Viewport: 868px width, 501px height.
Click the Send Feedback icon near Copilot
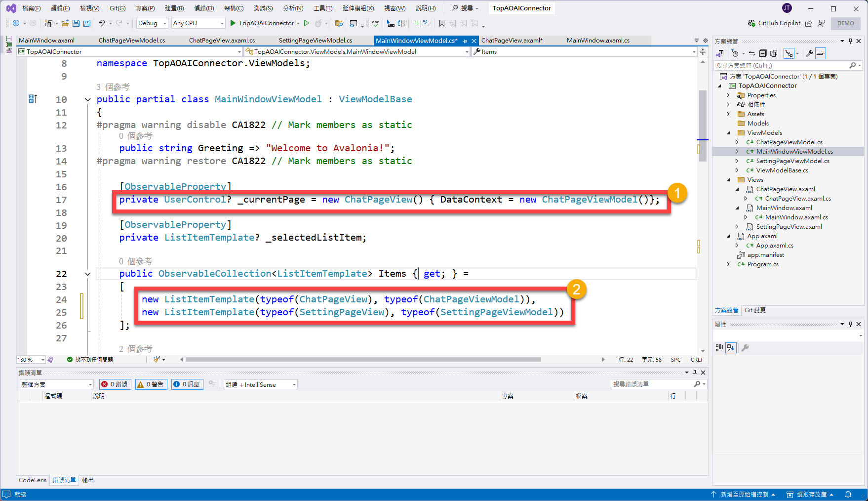pos(822,23)
